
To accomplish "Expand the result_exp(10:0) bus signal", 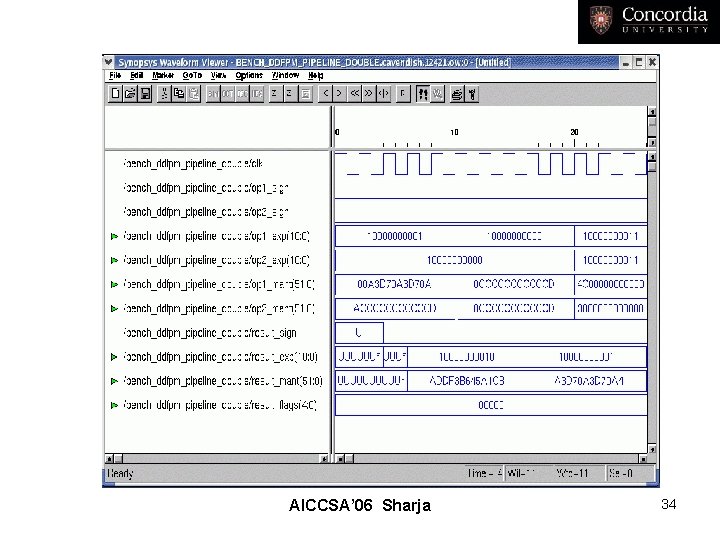I will tap(114, 357).
